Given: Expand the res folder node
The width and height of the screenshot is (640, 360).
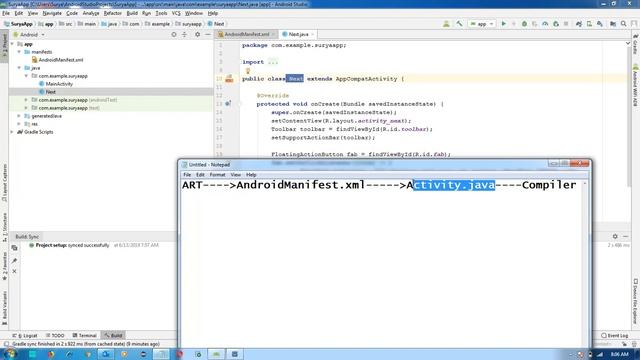Looking at the screenshot, I should [x=19, y=124].
